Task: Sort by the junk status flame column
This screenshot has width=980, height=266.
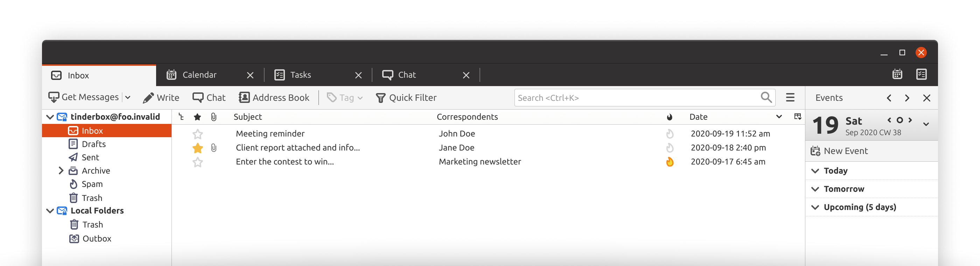Action: [670, 117]
